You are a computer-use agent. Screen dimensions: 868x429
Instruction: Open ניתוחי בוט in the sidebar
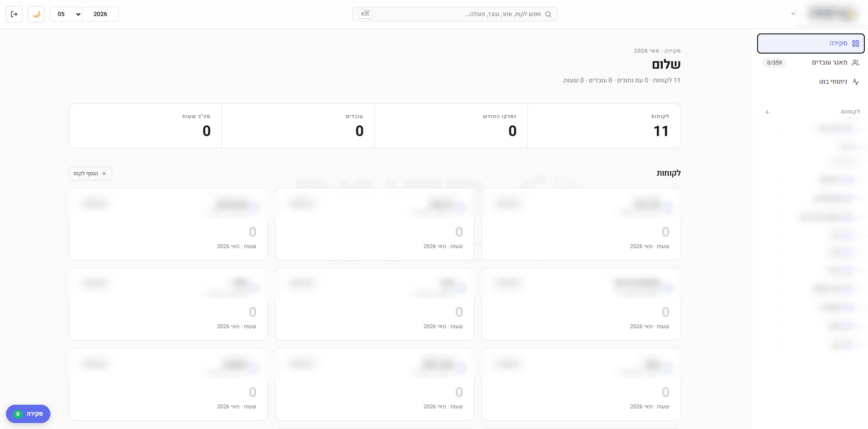[811, 81]
